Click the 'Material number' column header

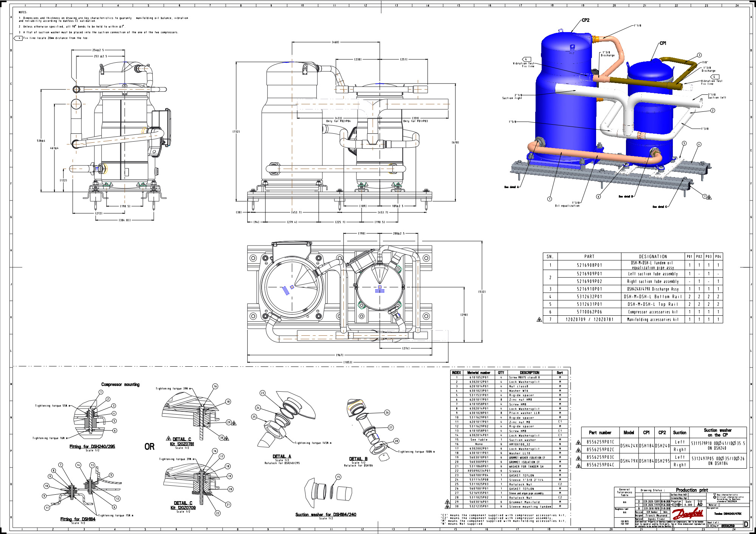[479, 372]
